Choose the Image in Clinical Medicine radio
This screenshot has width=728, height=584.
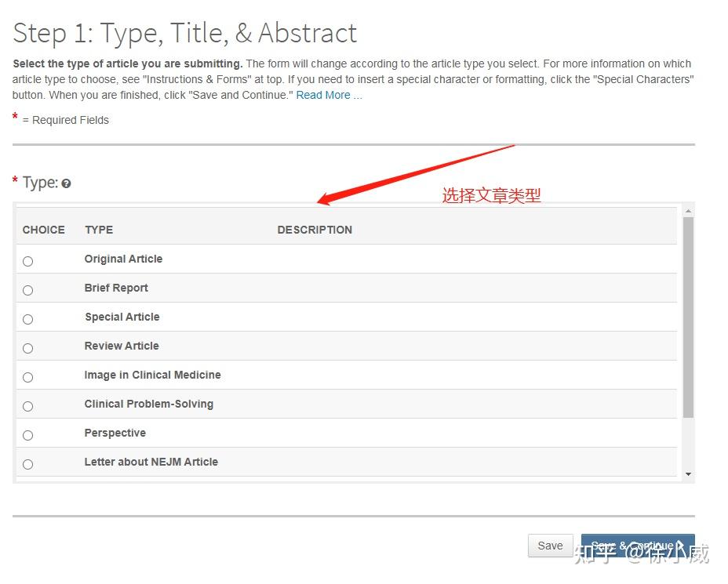coord(28,377)
